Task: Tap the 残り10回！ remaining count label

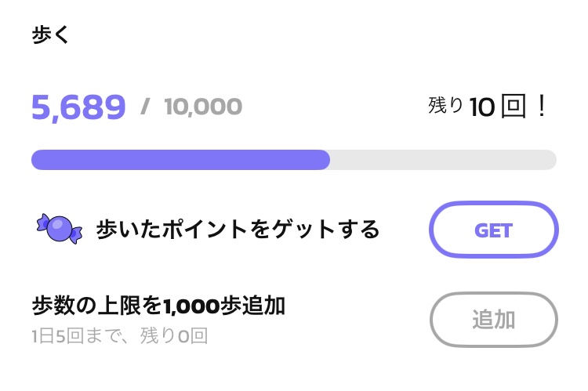Action: (x=487, y=106)
